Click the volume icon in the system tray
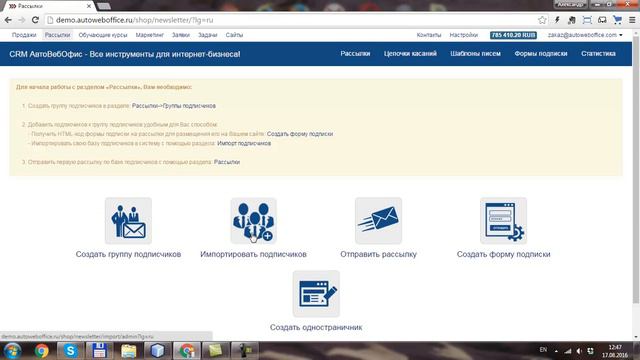 coord(579,351)
